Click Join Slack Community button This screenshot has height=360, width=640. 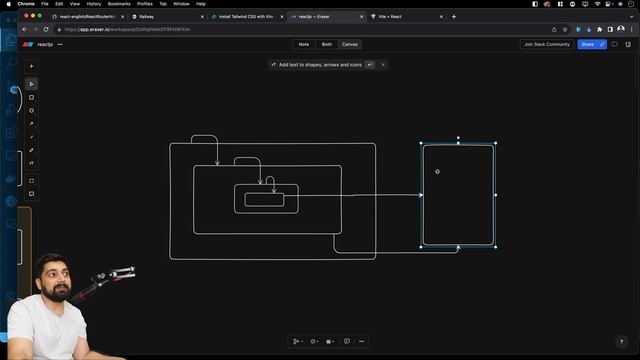point(547,44)
